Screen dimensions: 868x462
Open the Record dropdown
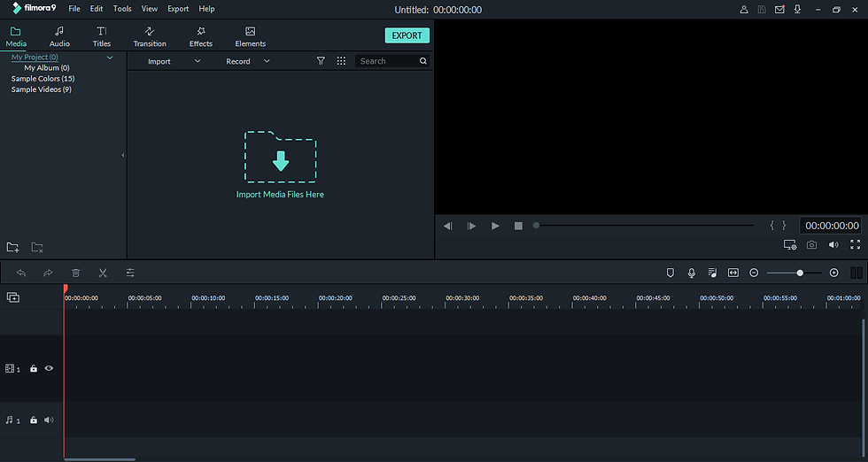247,61
